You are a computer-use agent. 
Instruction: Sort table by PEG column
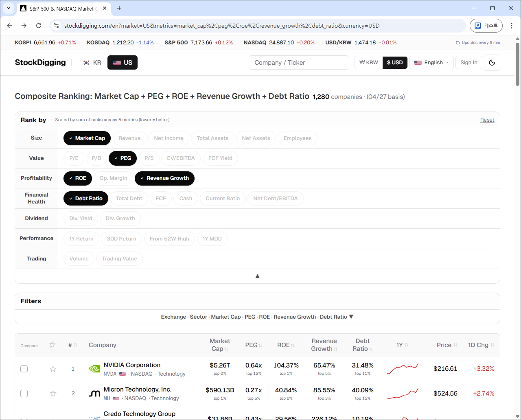coord(254,345)
